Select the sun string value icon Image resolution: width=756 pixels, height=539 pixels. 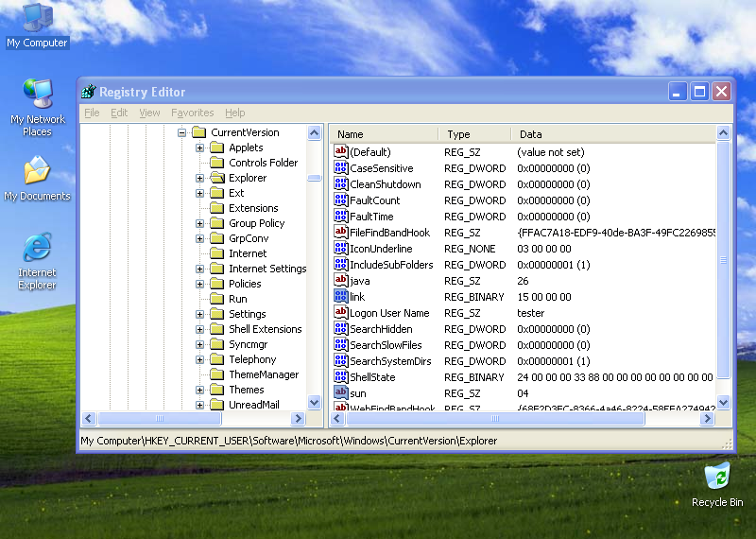click(341, 393)
